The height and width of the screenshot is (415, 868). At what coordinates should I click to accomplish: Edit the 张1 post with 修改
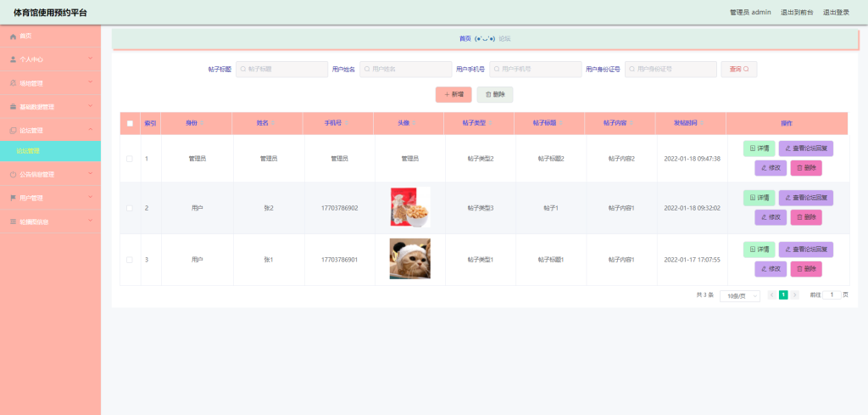[771, 269]
